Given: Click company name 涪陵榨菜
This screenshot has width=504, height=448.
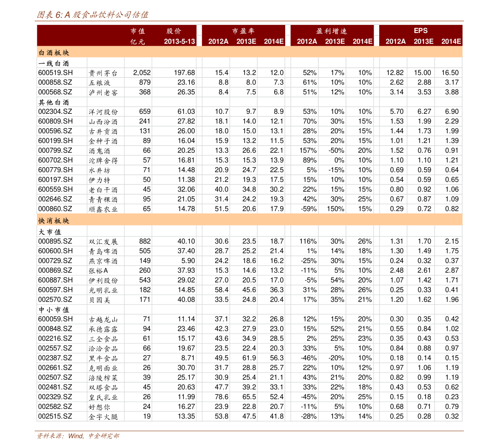Looking at the screenshot, I should point(103,378).
